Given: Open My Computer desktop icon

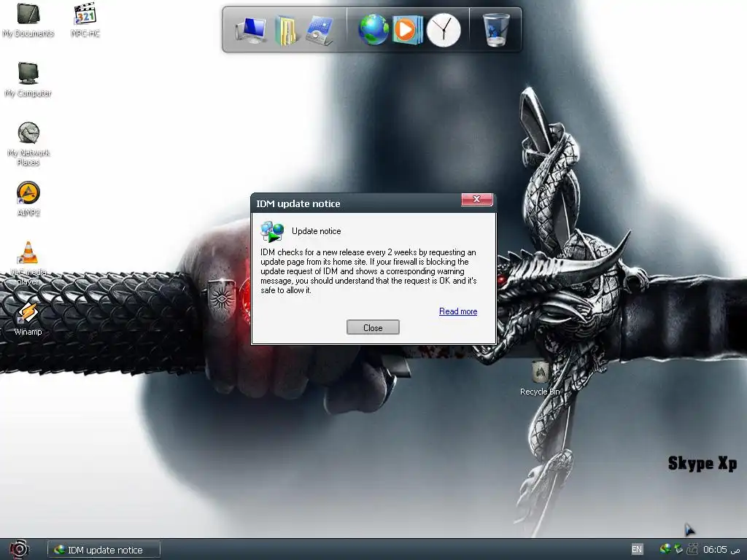Looking at the screenshot, I should [28, 79].
